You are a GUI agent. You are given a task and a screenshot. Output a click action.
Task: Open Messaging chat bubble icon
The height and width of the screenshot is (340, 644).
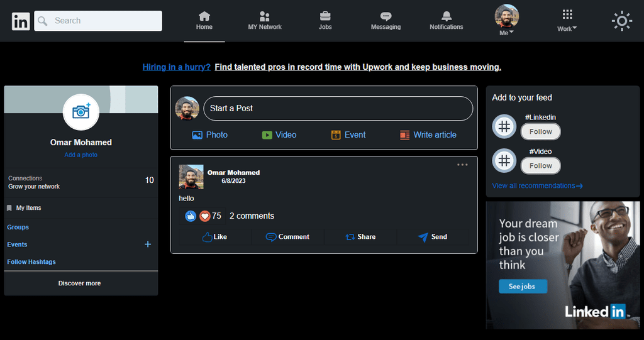coord(386,16)
